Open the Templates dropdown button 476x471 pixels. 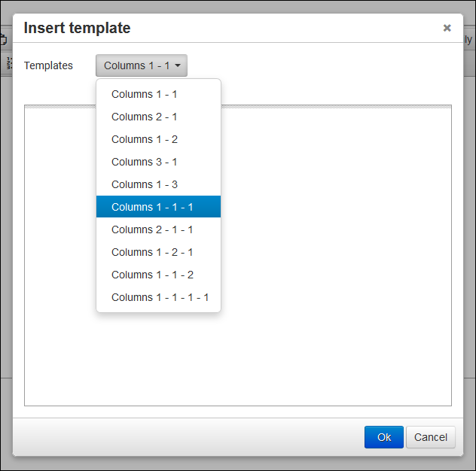[141, 65]
